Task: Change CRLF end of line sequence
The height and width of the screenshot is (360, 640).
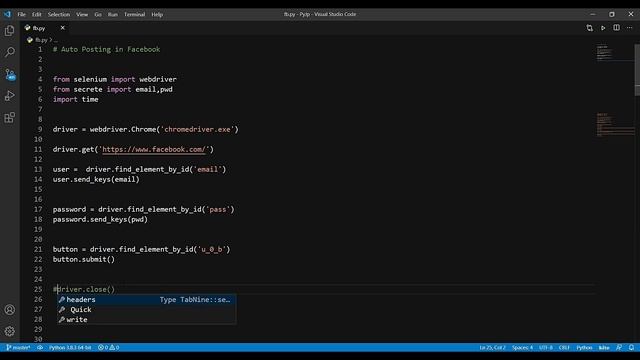Action: pos(564,347)
